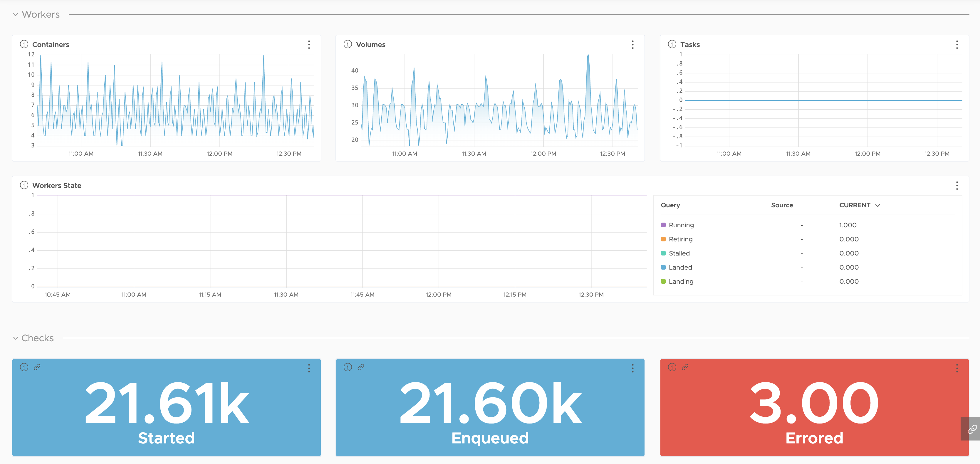Screen dimensions: 980x464
Task: Toggle the Landing series green swatch
Action: (663, 281)
